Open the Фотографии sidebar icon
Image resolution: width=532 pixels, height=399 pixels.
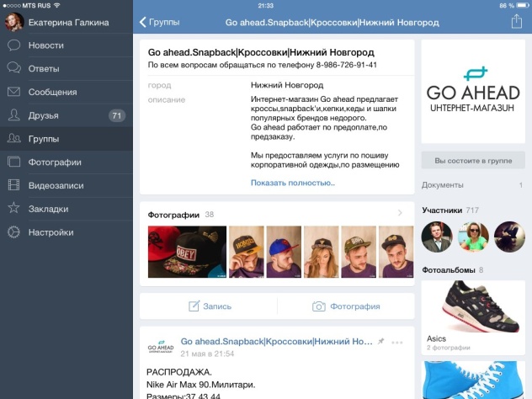pyautogui.click(x=14, y=162)
